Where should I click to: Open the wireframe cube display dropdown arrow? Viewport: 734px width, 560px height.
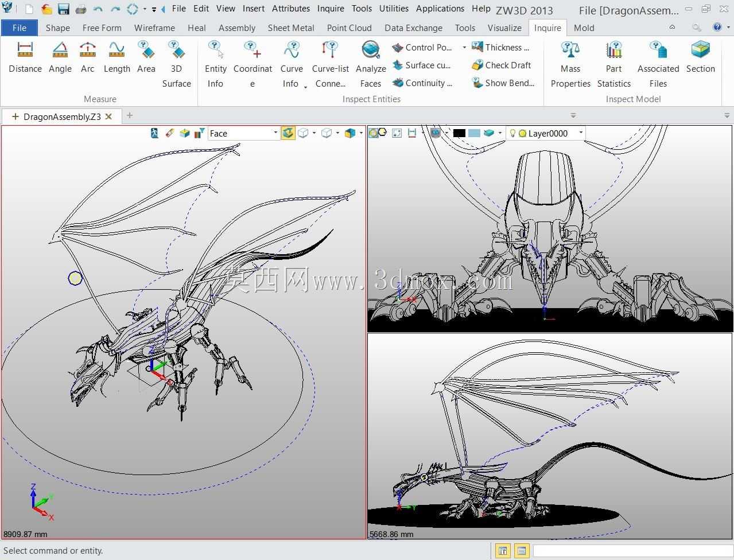(x=314, y=133)
